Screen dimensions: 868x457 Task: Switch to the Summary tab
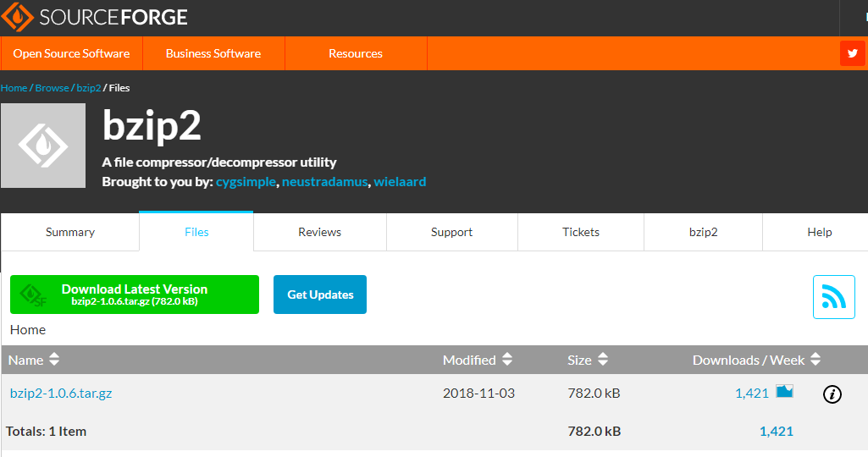(x=69, y=233)
